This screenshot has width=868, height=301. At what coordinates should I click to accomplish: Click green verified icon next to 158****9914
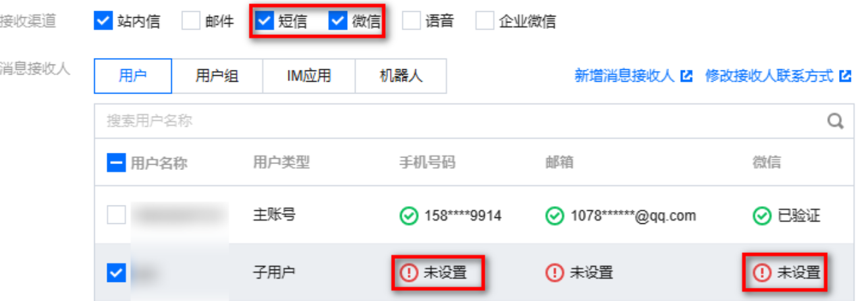[x=409, y=215]
